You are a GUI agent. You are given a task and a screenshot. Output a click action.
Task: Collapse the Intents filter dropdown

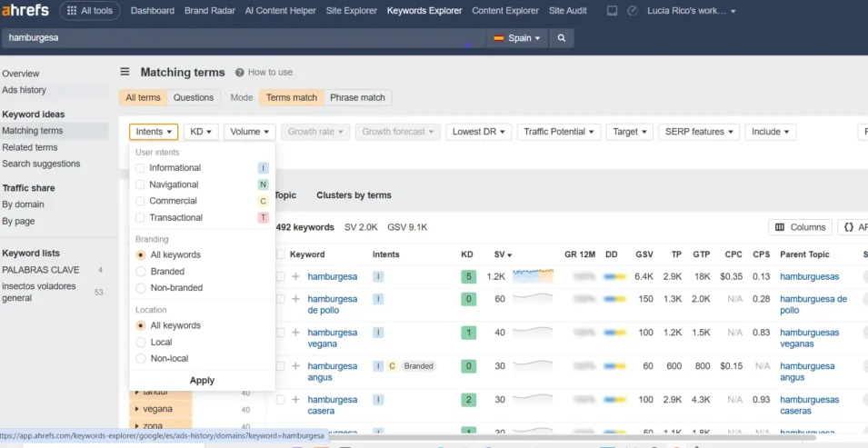click(154, 132)
